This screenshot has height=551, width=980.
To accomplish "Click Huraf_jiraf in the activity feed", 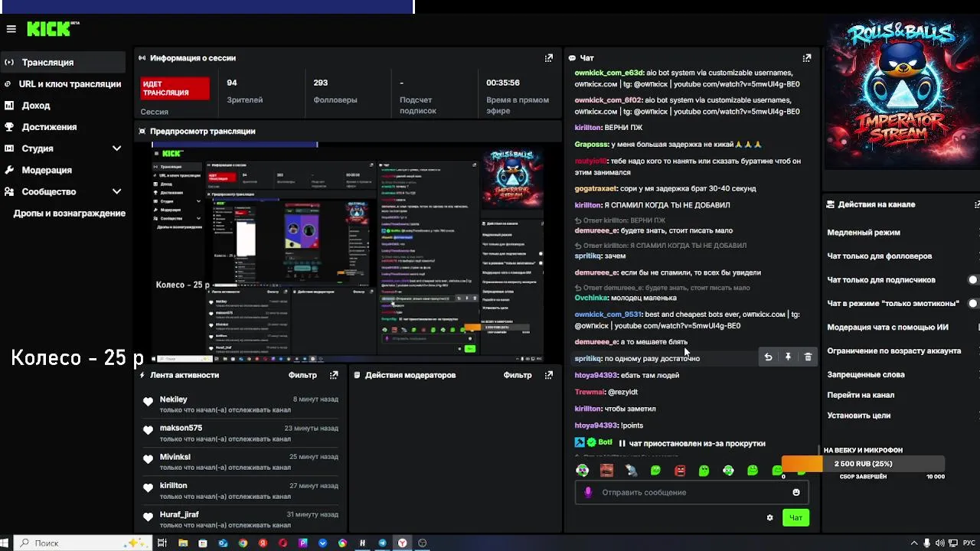I will [179, 515].
